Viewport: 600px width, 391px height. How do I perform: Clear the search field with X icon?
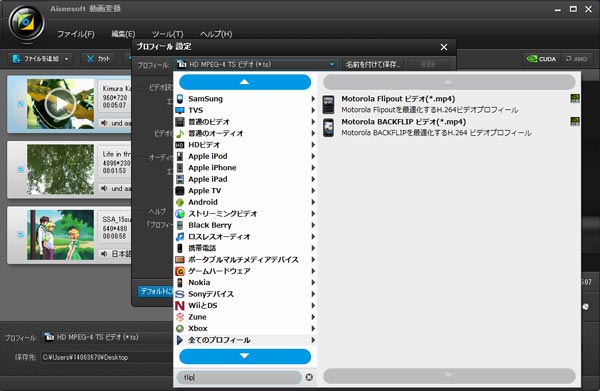(x=309, y=377)
